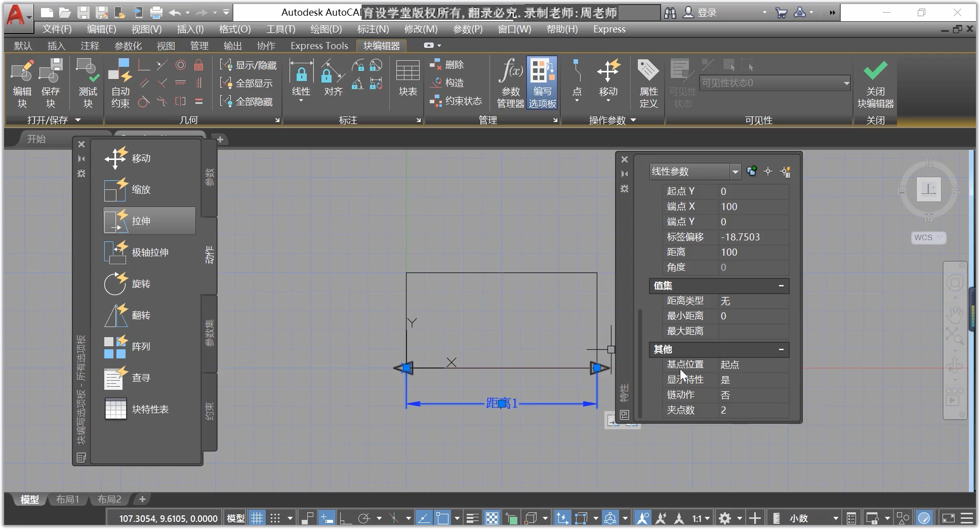Screen dimensions: 980x529
Task: Select the Rotate (旋转) action in palette
Action: coord(149,283)
